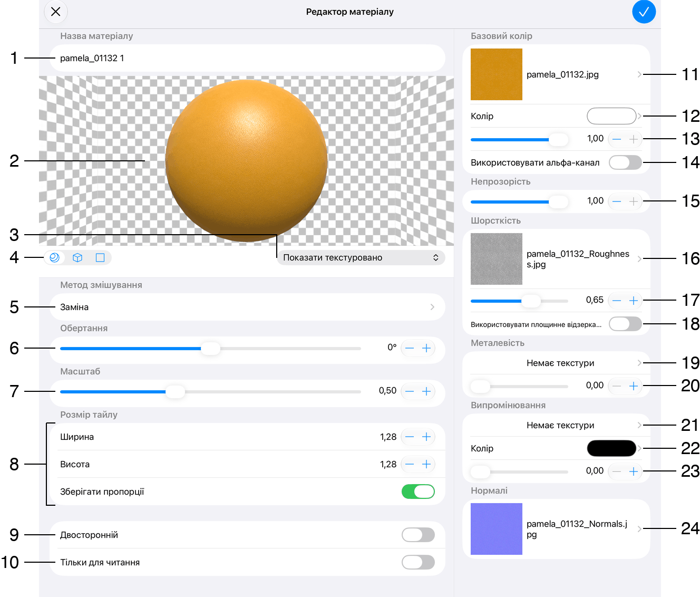Image resolution: width=700 pixels, height=597 pixels.
Task: Open Немає текстури row under Випромінювання
Action: point(556,425)
